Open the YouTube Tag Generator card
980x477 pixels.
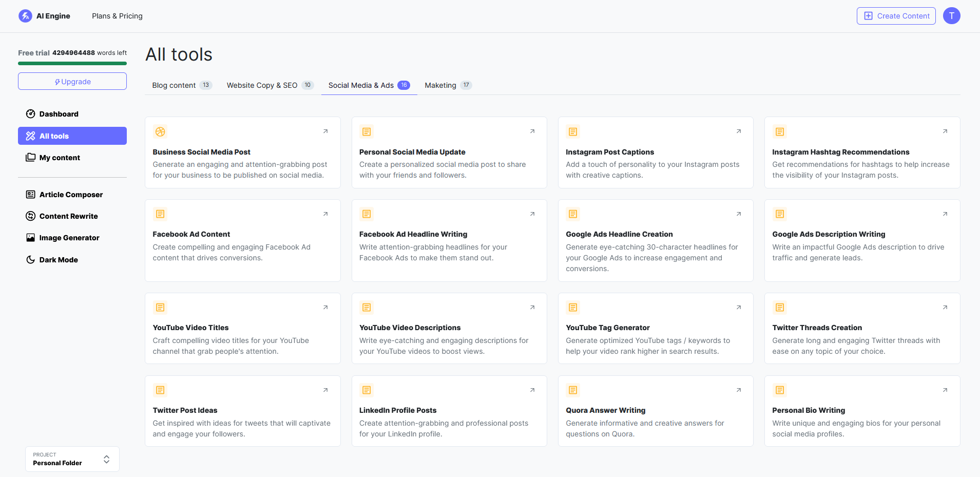[x=656, y=329]
